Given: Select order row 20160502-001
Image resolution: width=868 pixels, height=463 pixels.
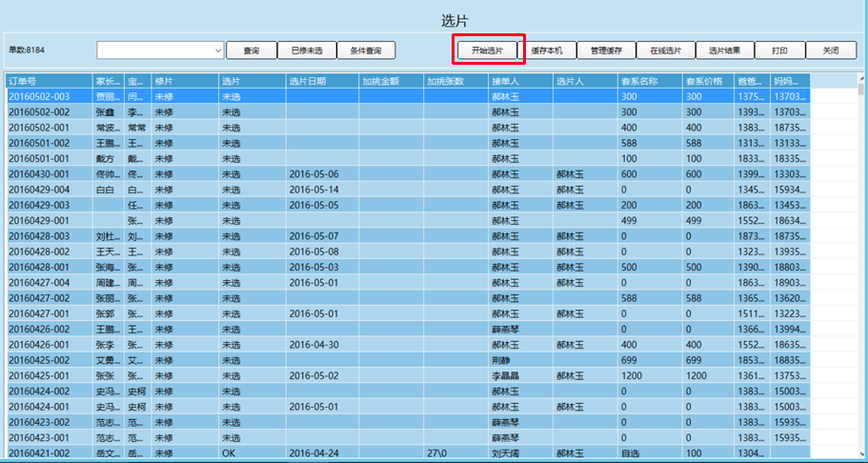Looking at the screenshot, I should (x=408, y=128).
